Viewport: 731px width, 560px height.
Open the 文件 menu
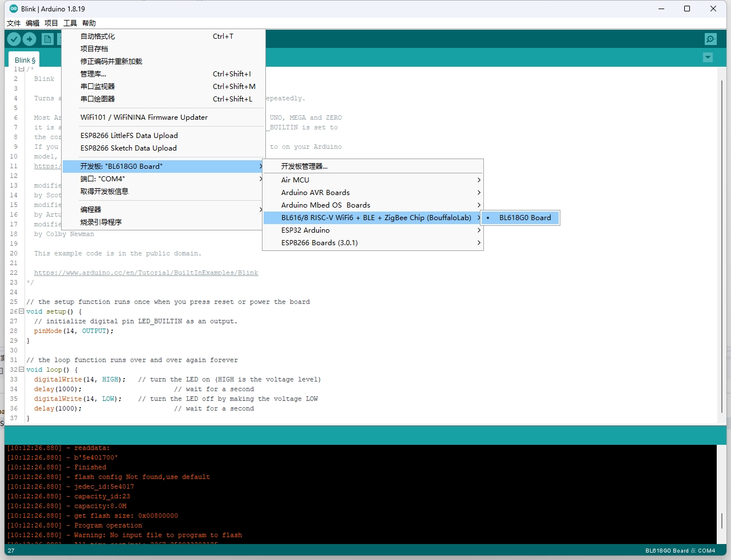pyautogui.click(x=14, y=23)
